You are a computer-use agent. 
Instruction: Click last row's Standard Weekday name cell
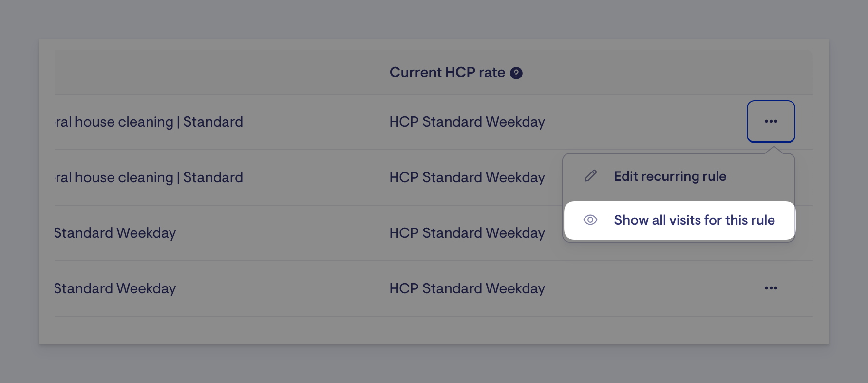[x=115, y=288]
